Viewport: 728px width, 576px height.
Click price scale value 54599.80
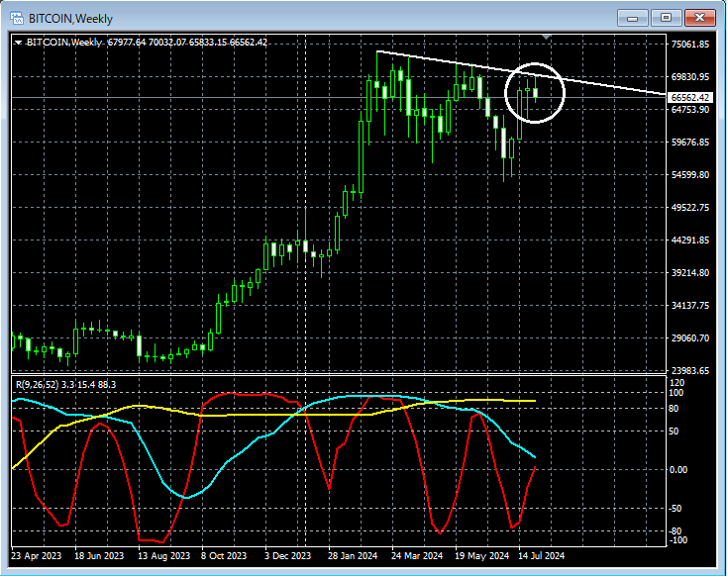tap(690, 175)
